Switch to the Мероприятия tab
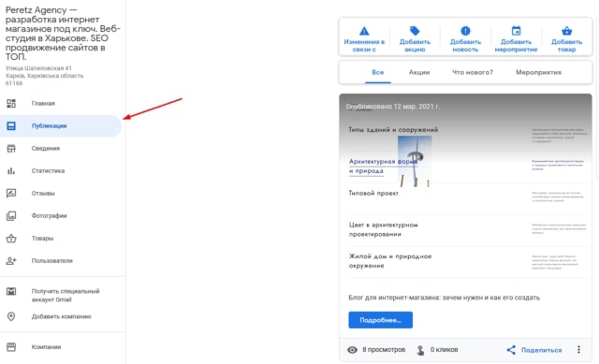The height and width of the screenshot is (364, 599). coord(538,72)
